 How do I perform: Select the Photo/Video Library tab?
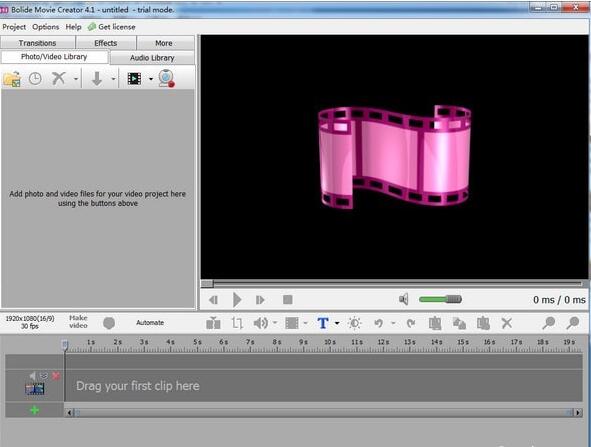point(54,57)
